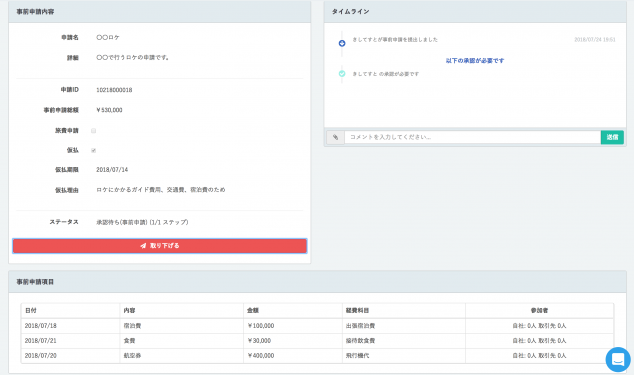Click participants cell in the 食費 row

point(539,341)
